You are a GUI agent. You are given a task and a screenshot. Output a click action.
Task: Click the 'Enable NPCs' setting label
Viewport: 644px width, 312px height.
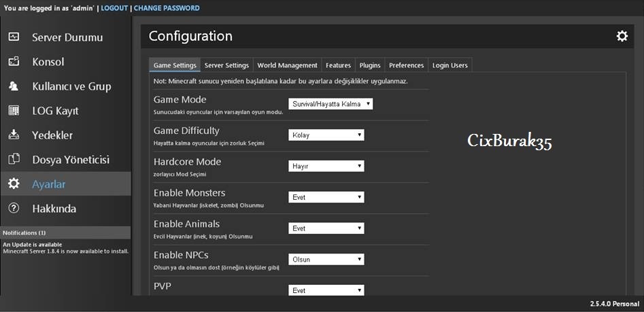(x=181, y=255)
